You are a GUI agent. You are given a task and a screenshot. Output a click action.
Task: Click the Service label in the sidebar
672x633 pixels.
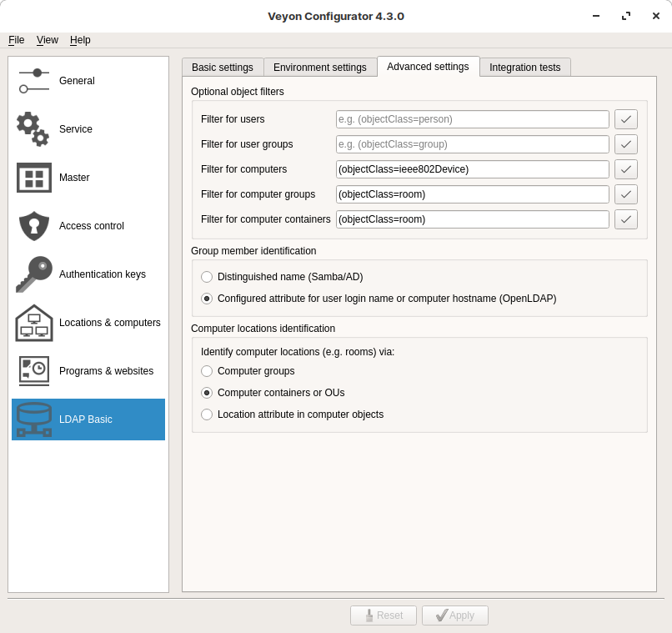[x=75, y=129]
